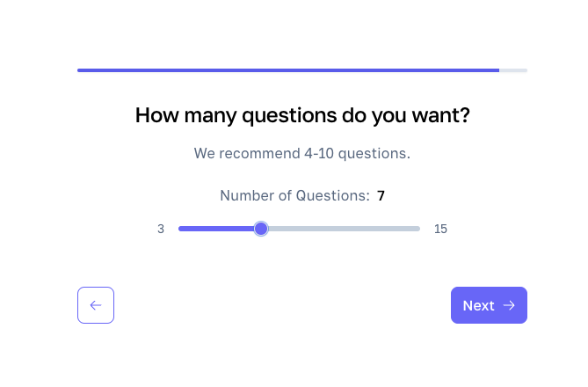Click the maximum value label 15
Screen dimensions: 588x387
point(440,229)
